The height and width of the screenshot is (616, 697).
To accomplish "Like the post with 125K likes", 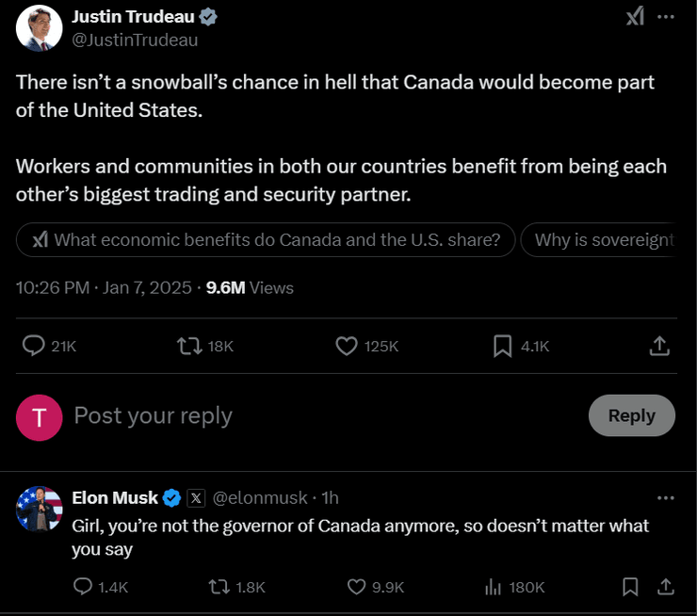I will 347,346.
